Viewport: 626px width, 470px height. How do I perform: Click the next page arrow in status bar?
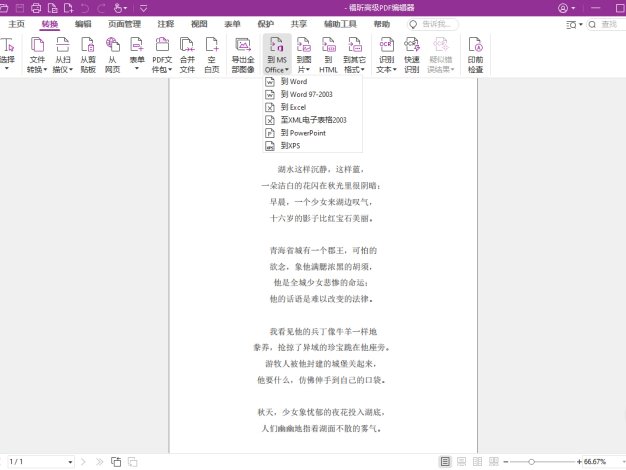pos(83,462)
